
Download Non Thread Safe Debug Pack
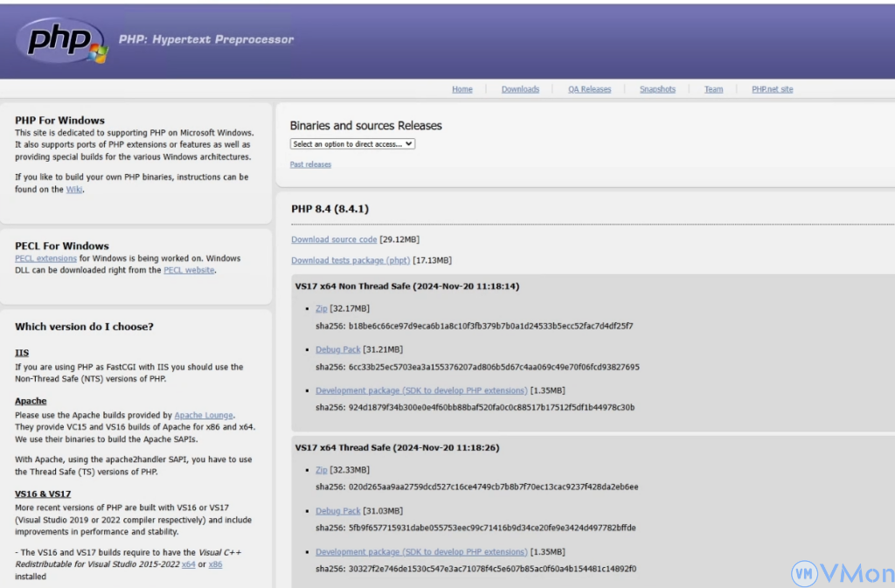(337, 349)
